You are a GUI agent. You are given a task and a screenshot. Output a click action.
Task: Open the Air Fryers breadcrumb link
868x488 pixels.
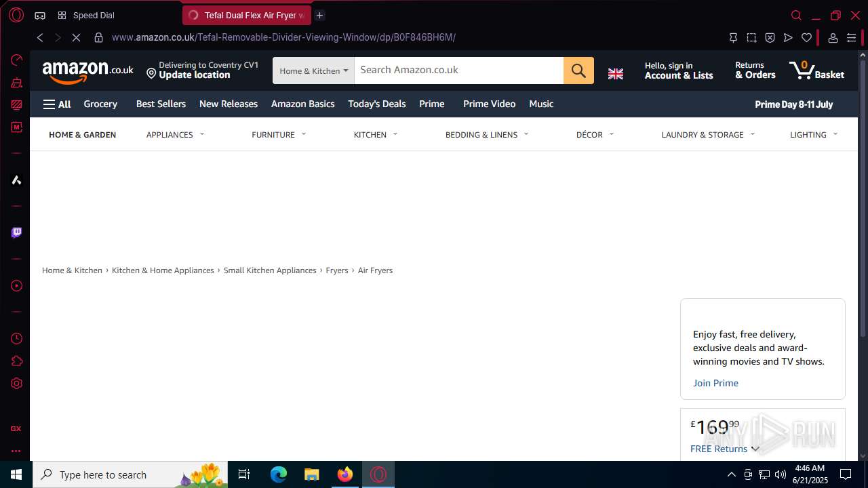coord(375,270)
